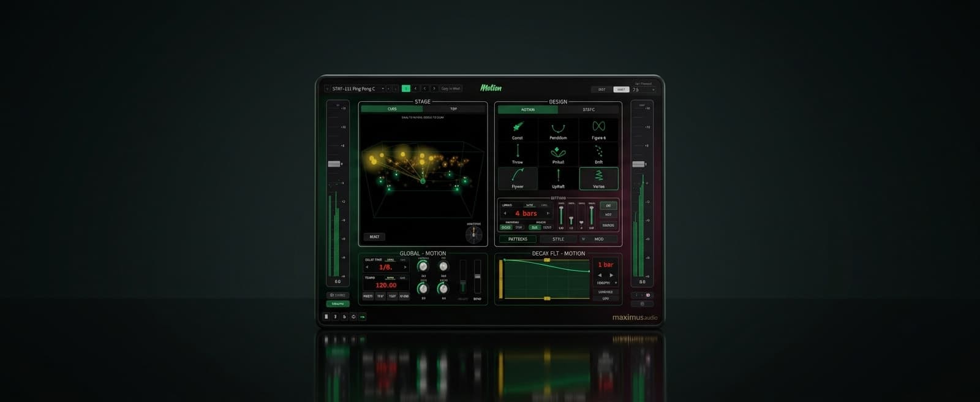This screenshot has width=980, height=402.
Task: Step to previous bar length in Decay panel
Action: pyautogui.click(x=600, y=275)
